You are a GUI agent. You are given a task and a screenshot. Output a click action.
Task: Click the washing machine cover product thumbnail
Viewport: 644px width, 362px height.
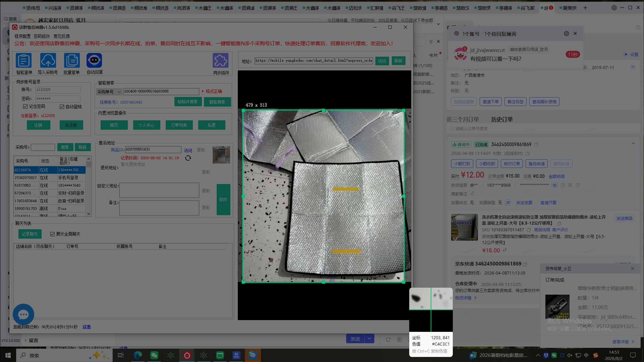pos(465,227)
